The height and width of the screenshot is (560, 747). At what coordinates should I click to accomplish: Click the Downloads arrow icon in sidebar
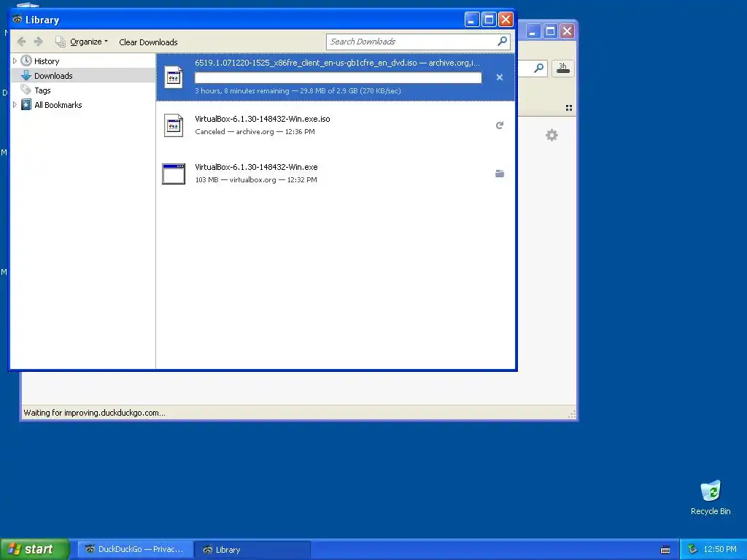(26, 76)
